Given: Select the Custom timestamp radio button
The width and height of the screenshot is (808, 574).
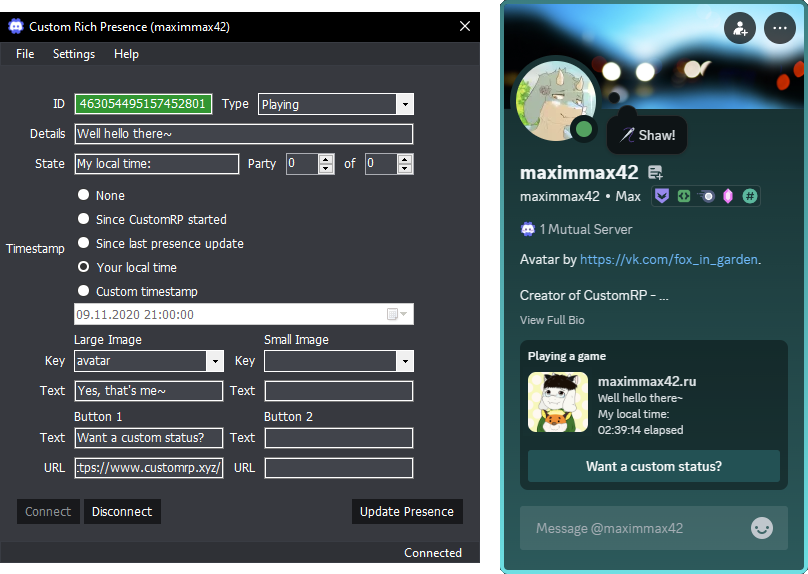Looking at the screenshot, I should tap(83, 291).
